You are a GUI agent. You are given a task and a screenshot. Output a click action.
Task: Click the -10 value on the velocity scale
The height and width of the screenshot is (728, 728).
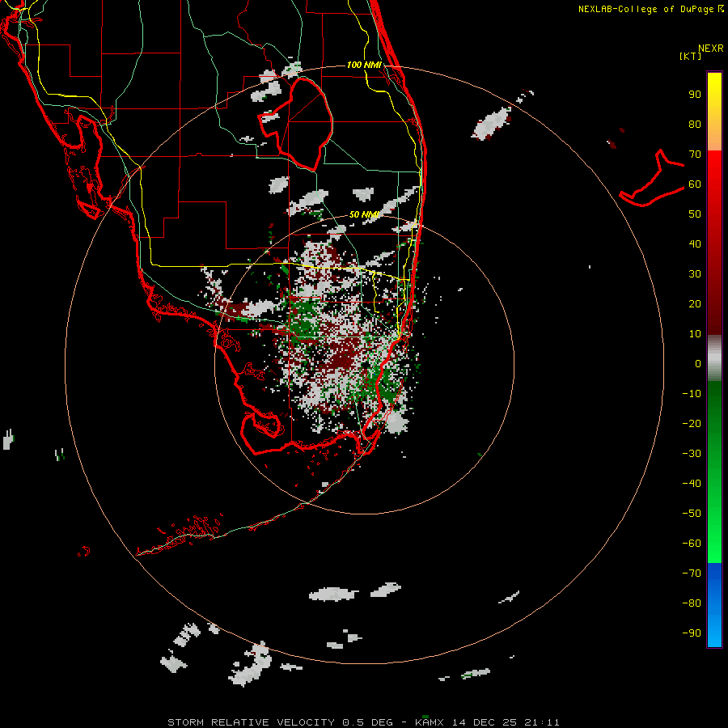(692, 394)
